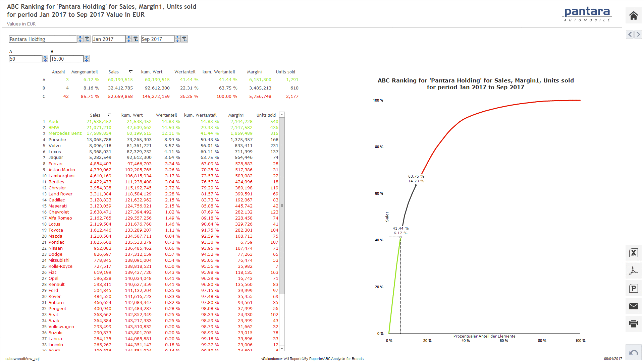Go to next report page arrow

pyautogui.click(x=638, y=35)
